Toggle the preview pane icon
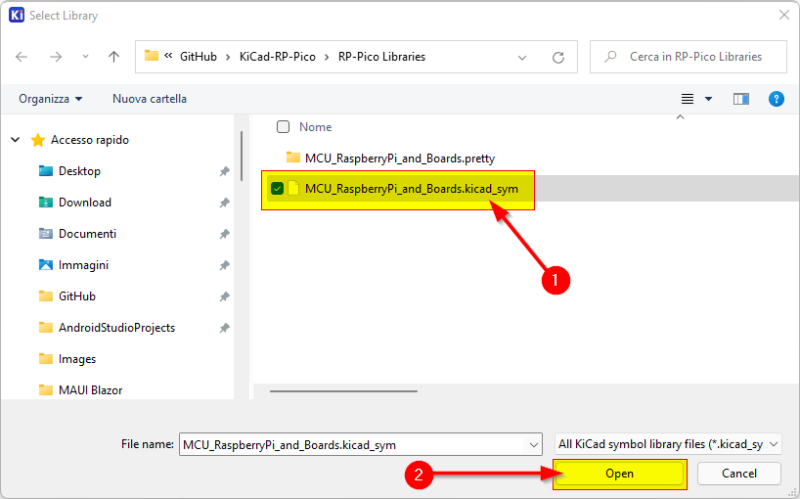 [x=741, y=99]
